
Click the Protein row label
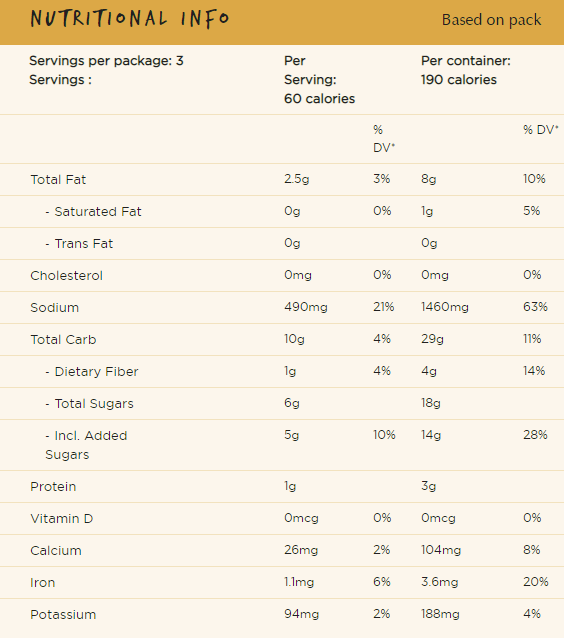point(53,487)
